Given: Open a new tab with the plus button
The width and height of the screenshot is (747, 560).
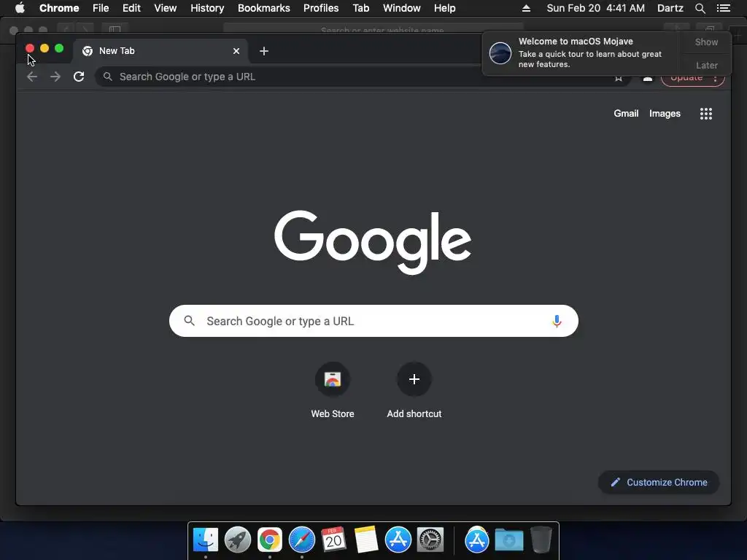Looking at the screenshot, I should click(264, 51).
